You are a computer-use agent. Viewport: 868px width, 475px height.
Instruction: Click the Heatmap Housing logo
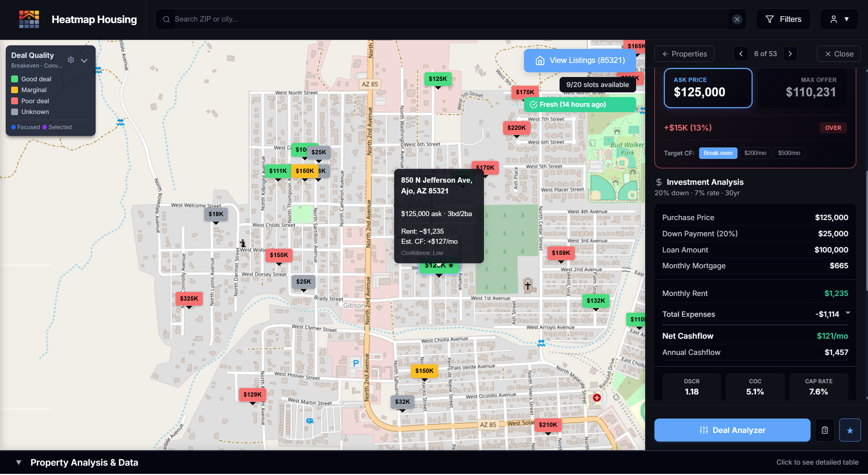(x=29, y=19)
